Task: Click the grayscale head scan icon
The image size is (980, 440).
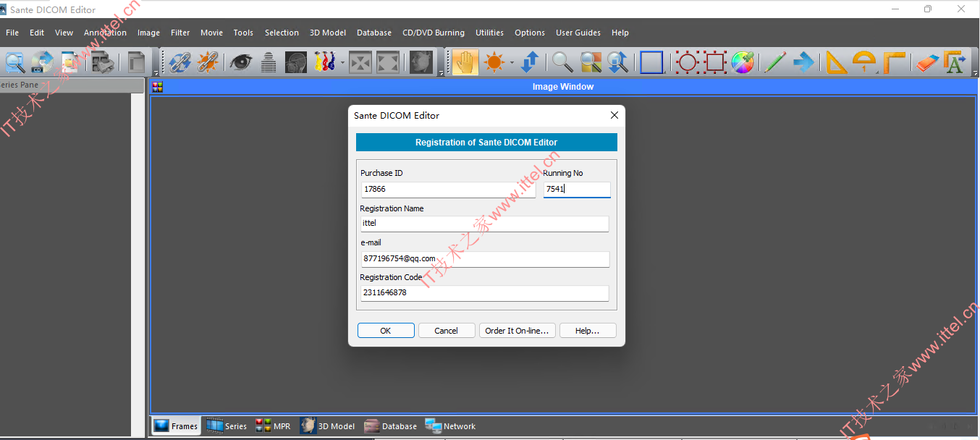Action: [x=295, y=62]
